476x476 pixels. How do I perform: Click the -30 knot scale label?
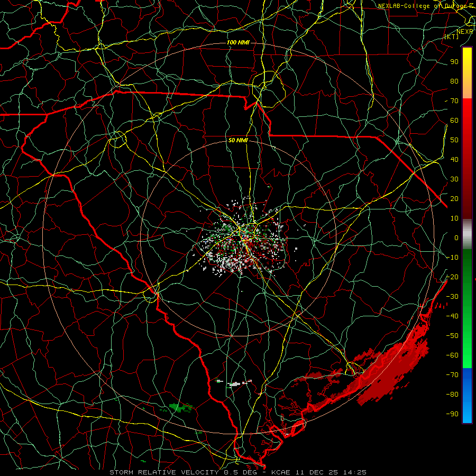pos(452,297)
